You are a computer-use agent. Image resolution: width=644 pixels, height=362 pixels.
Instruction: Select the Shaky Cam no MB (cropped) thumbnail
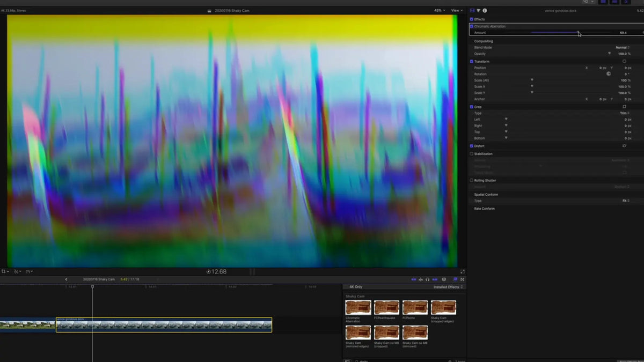tap(386, 333)
